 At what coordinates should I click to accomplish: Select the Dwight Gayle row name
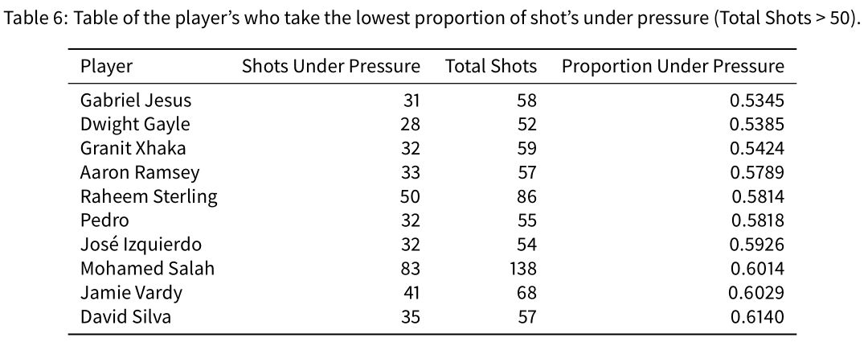(x=134, y=124)
